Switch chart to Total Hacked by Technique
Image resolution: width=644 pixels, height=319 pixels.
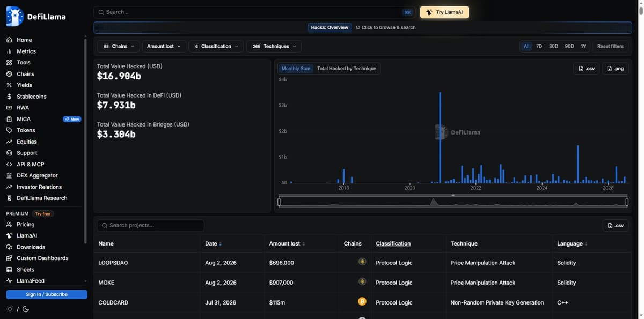click(x=347, y=69)
